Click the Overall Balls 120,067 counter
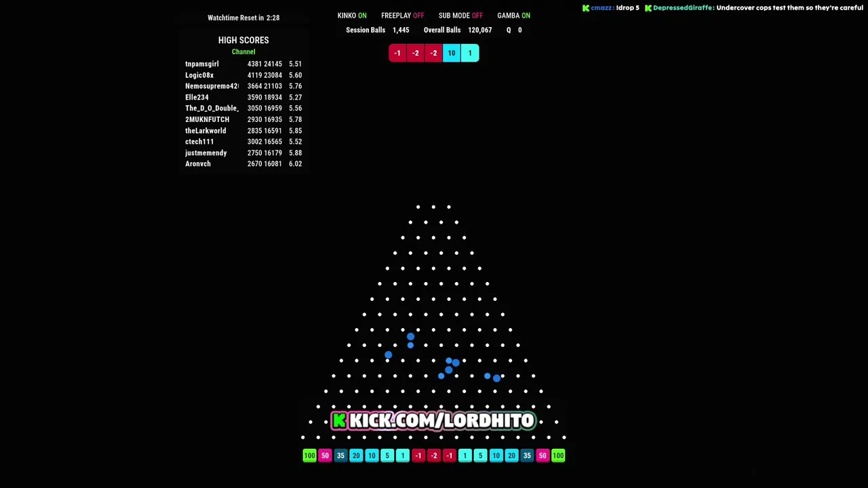 pyautogui.click(x=458, y=30)
